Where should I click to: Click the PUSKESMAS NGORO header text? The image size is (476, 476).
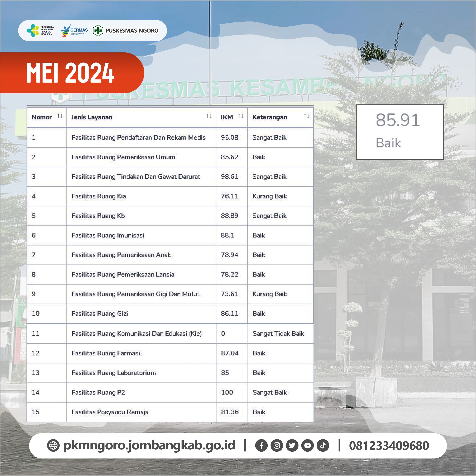(x=132, y=30)
